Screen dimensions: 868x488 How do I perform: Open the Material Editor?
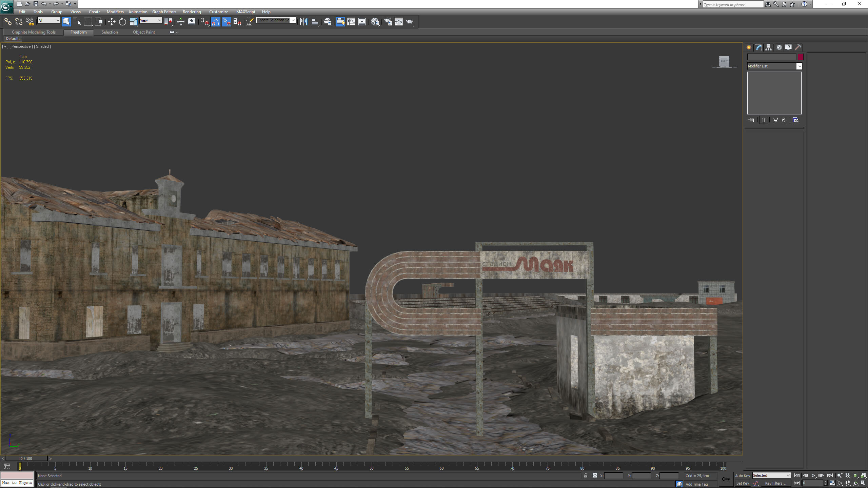point(375,22)
